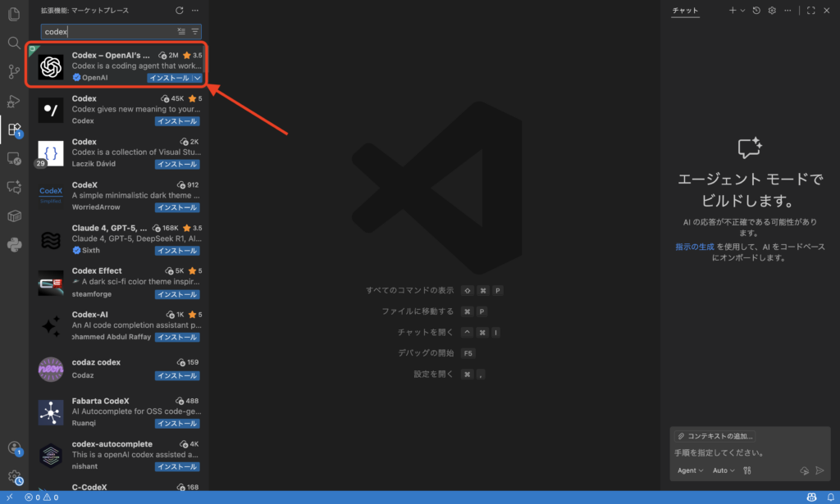Install the Codex Effect theme extension

(176, 294)
